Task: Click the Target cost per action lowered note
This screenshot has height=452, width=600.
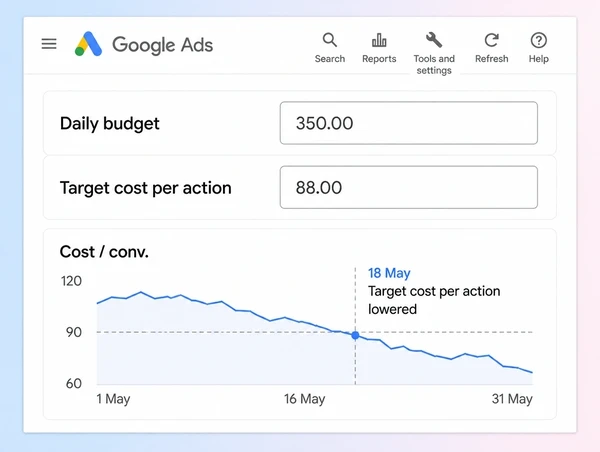Action: (x=434, y=300)
